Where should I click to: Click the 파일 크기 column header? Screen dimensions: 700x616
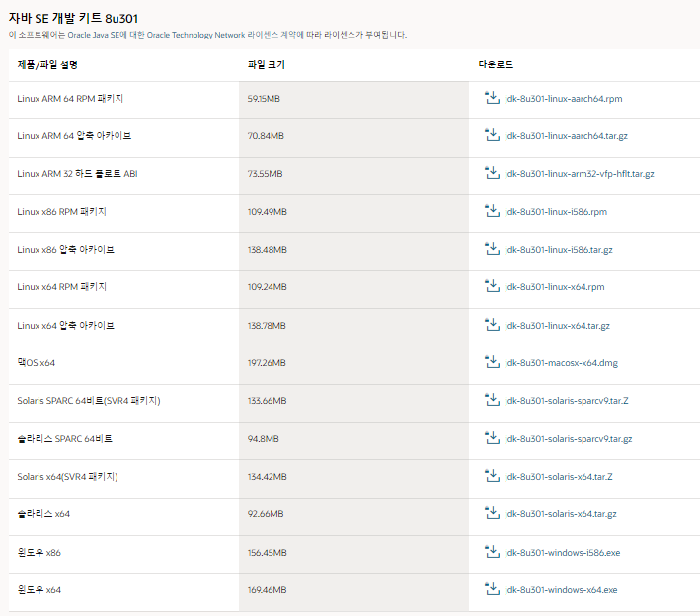click(267, 65)
